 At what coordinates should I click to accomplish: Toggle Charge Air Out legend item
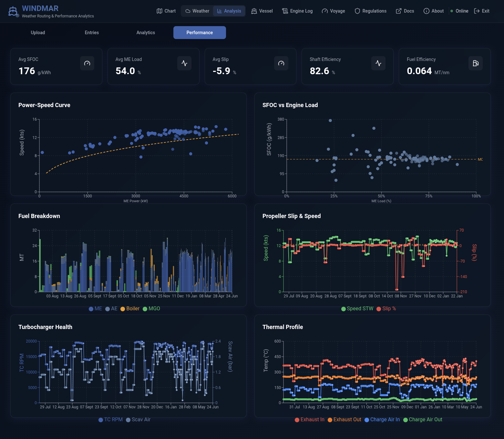[x=423, y=420]
